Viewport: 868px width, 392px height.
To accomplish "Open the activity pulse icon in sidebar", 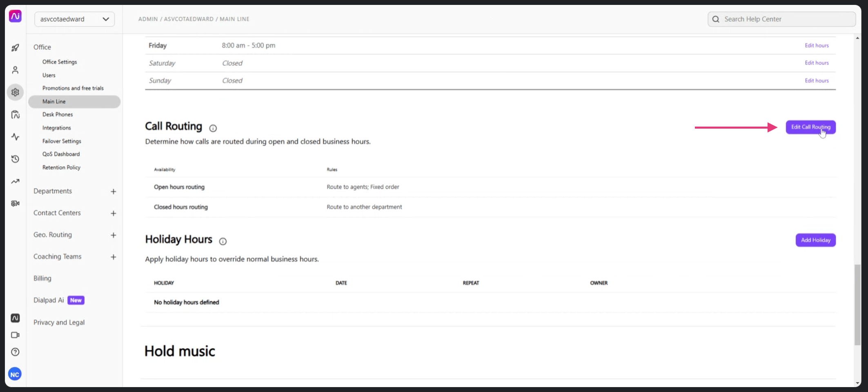I will click(x=15, y=137).
